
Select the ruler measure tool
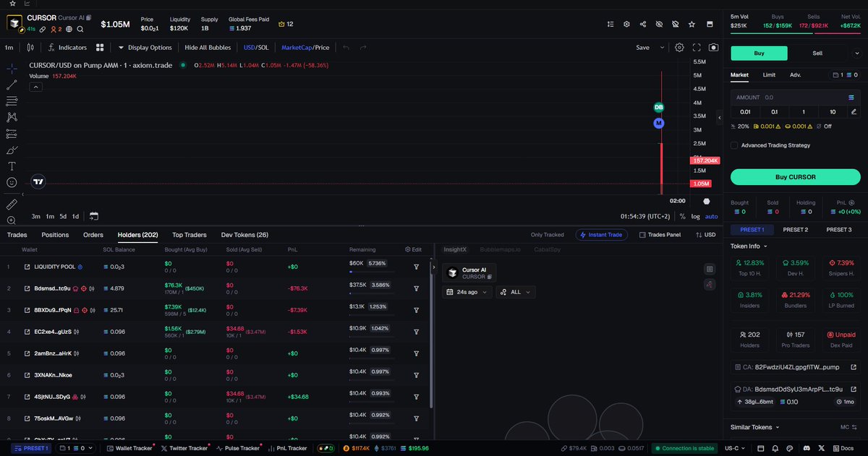coord(12,205)
